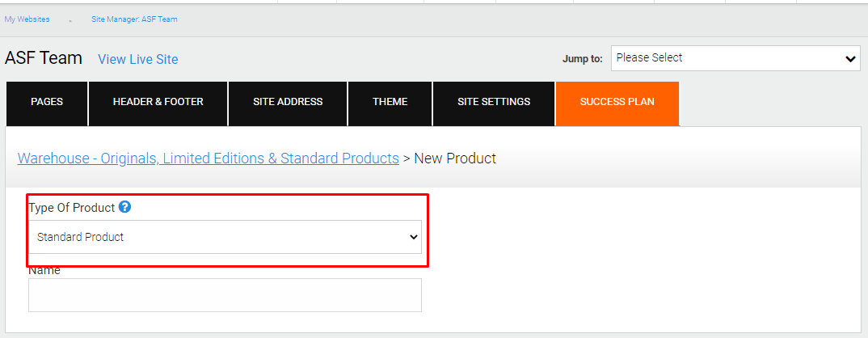This screenshot has width=868, height=338.
Task: Click the Name field label
Action: tap(44, 271)
